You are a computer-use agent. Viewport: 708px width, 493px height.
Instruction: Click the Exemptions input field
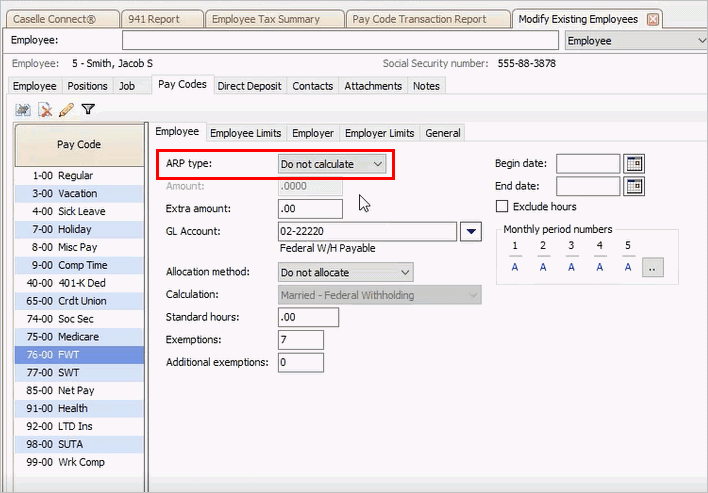(x=300, y=340)
